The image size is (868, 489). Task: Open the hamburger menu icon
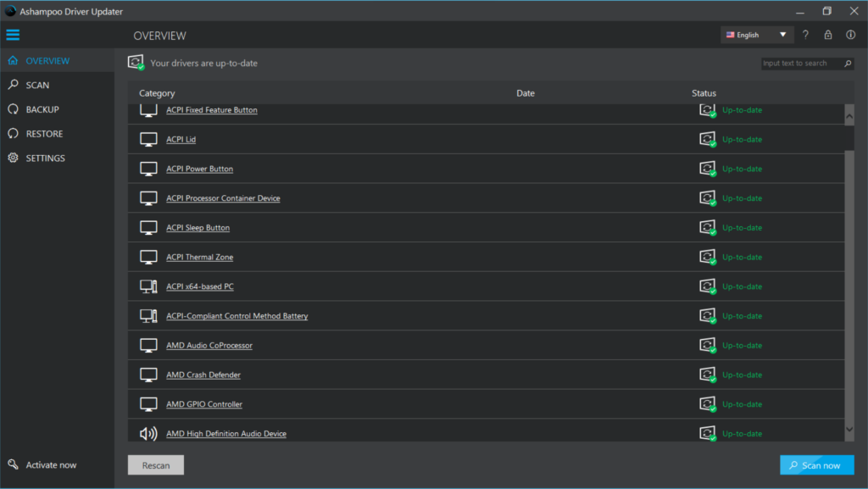click(13, 35)
